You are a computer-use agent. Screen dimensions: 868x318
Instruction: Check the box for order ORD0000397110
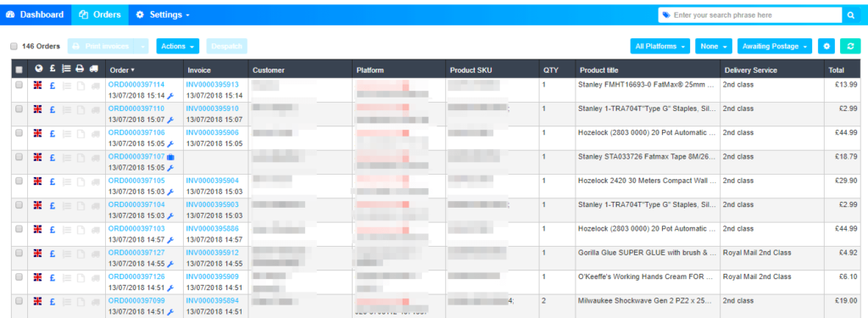[19, 109]
